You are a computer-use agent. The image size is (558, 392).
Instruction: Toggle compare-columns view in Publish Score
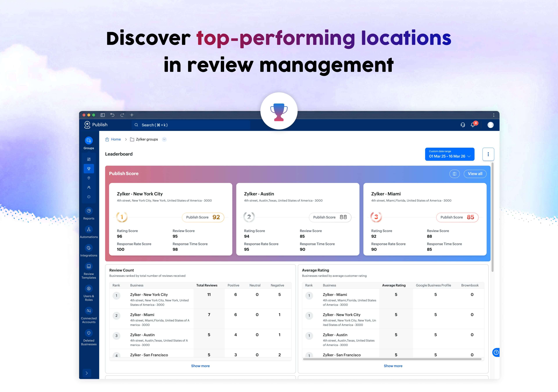pyautogui.click(x=455, y=174)
